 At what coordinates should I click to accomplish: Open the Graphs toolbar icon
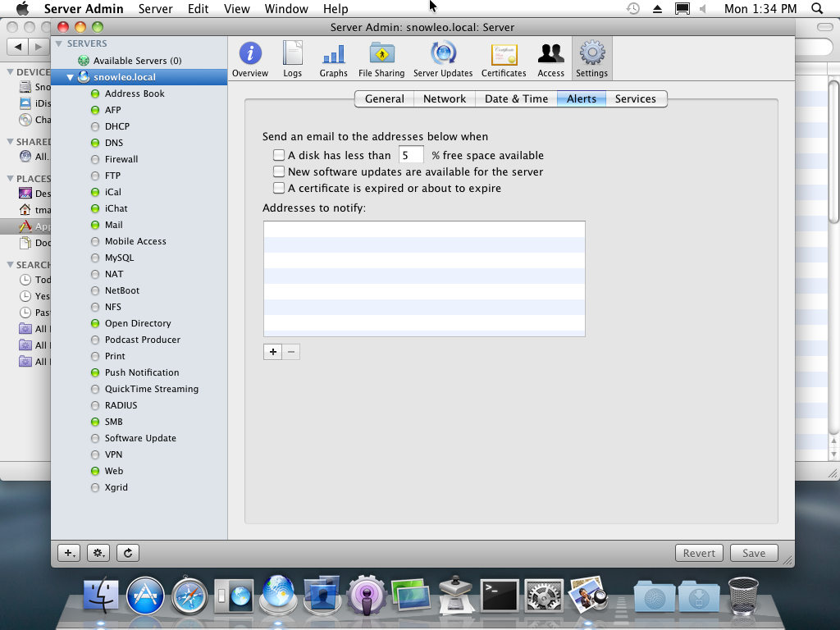[x=333, y=59]
